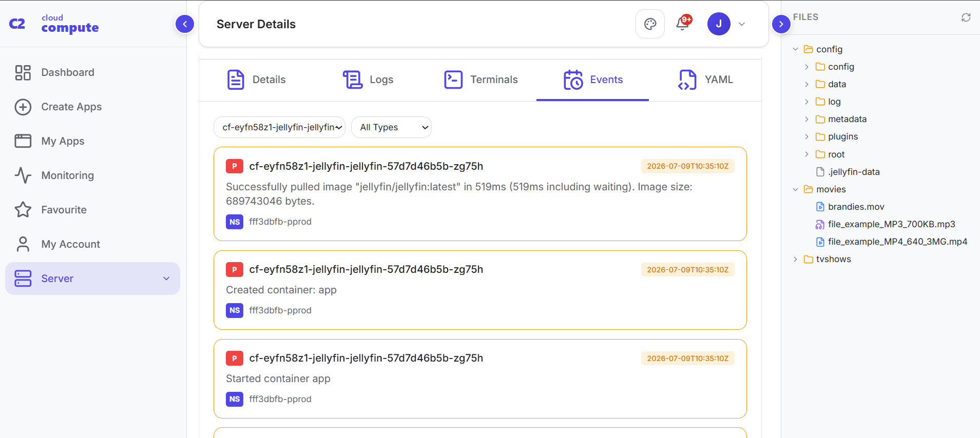Select the metadata folder row
Image resolution: width=980 pixels, height=438 pixels.
point(880,119)
